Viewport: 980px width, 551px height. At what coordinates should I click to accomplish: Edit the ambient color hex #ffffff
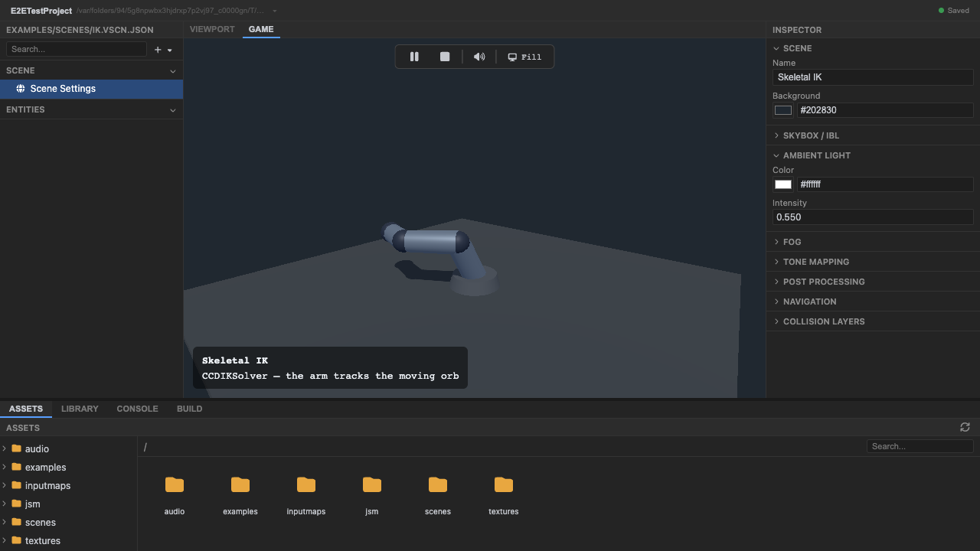tap(885, 184)
